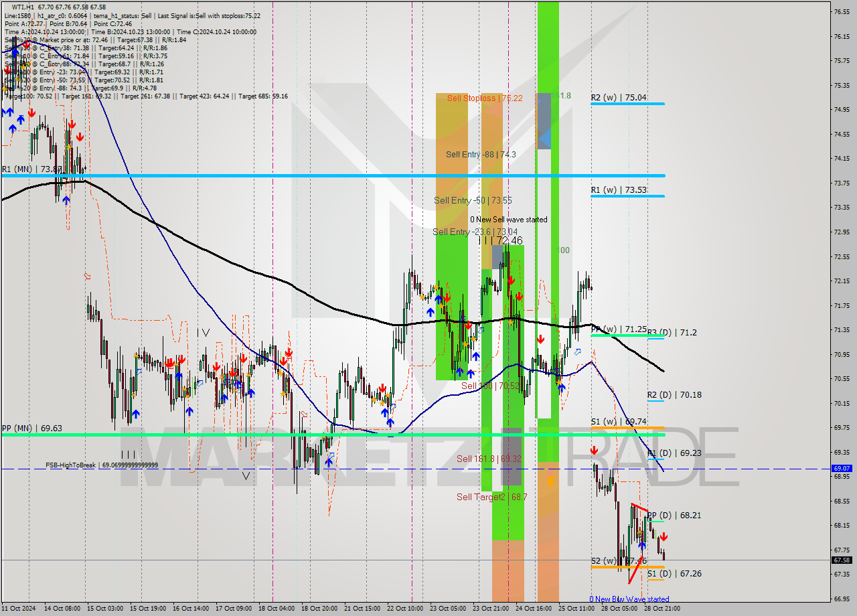Click the 73.35 price axis value
The width and height of the screenshot is (857, 616).
[842, 207]
